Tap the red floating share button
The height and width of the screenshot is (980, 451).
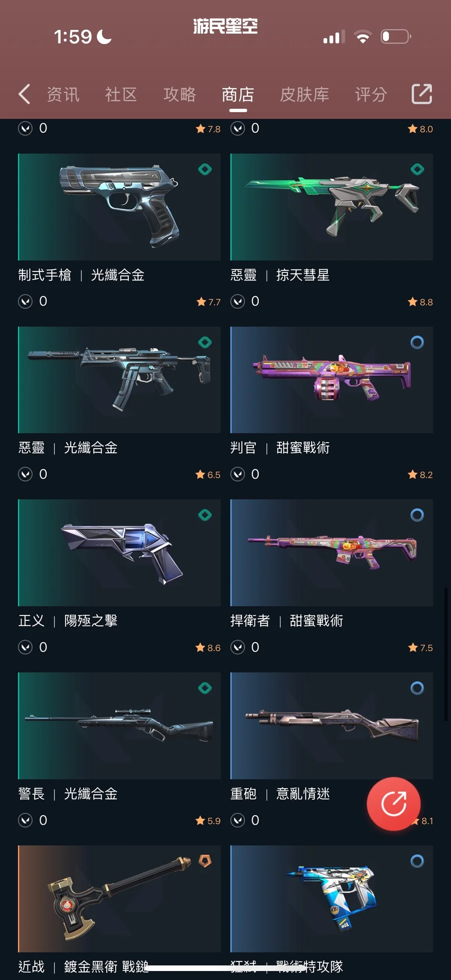click(x=393, y=804)
